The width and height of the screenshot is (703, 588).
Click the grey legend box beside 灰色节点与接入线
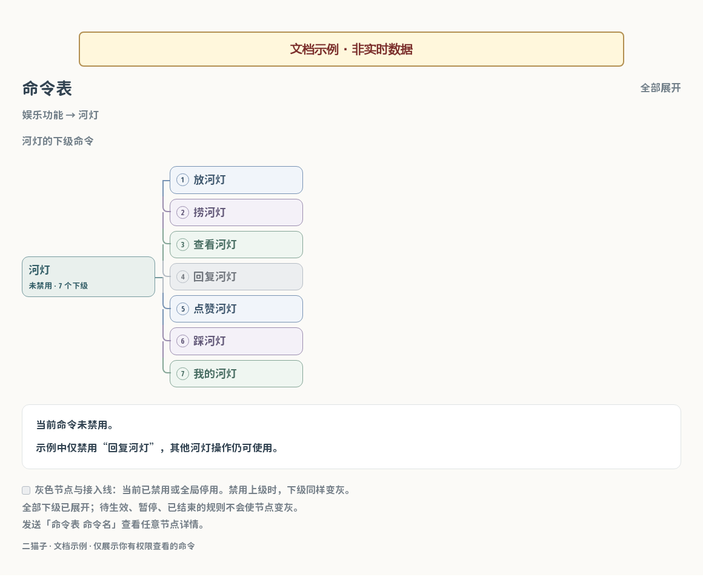26,490
